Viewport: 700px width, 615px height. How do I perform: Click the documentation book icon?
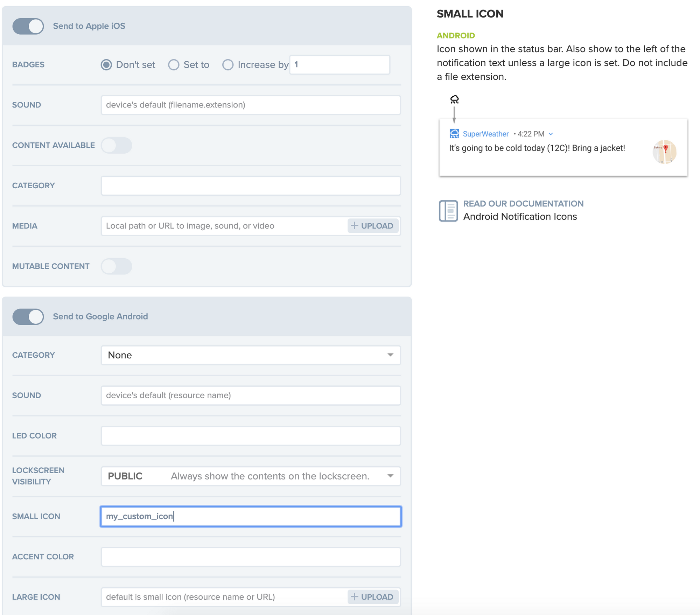[x=448, y=211]
